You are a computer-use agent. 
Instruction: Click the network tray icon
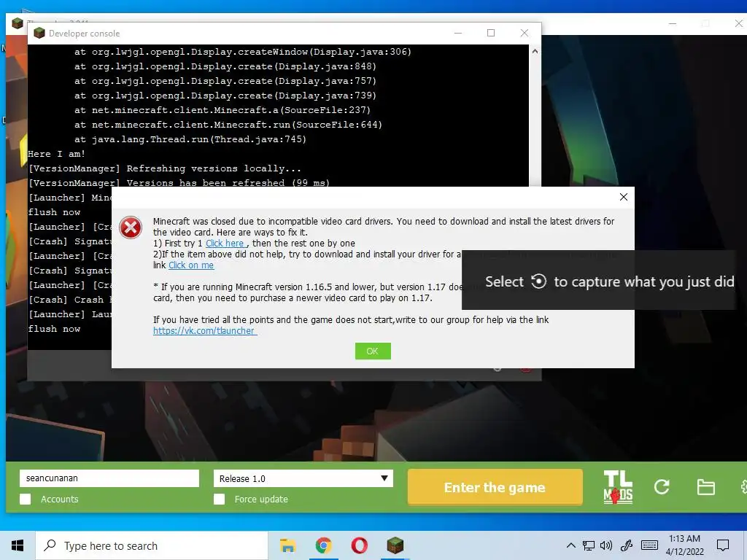click(589, 545)
